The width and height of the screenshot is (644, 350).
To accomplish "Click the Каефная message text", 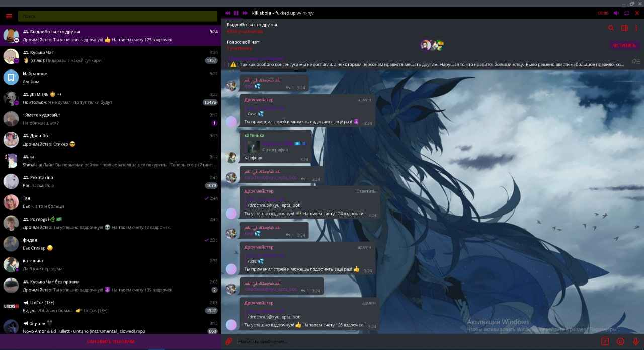I will coord(253,158).
